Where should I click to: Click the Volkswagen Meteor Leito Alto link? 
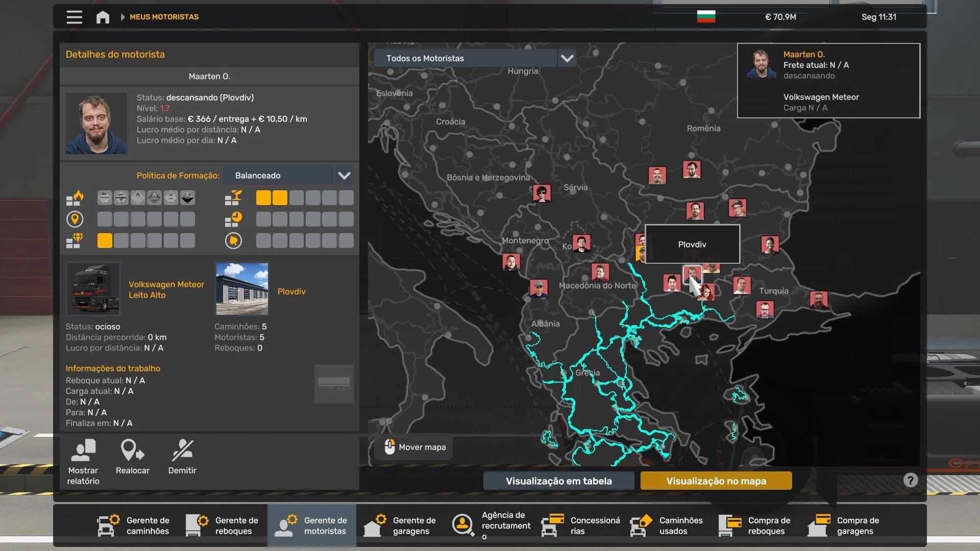[x=166, y=289]
